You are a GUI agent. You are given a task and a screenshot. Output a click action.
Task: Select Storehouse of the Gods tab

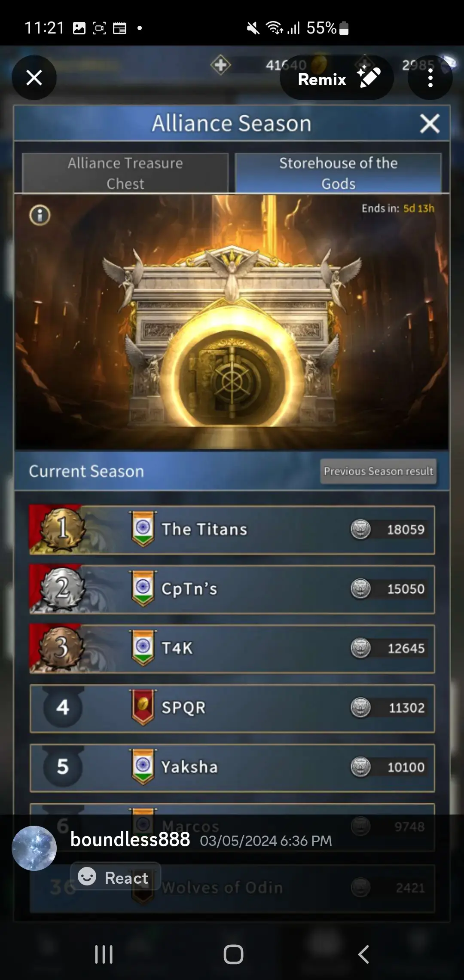point(338,173)
